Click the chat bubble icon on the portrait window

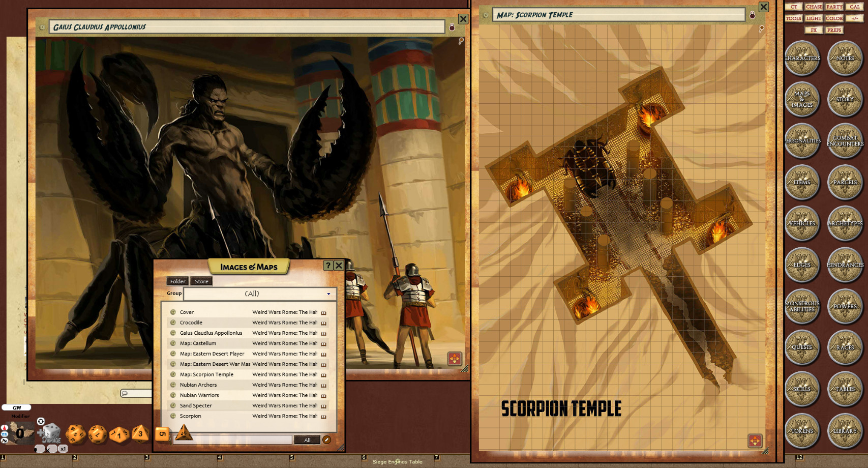124,392
